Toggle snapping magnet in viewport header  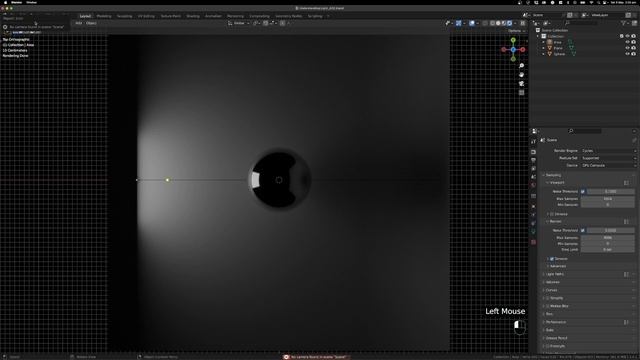pyautogui.click(x=266, y=23)
